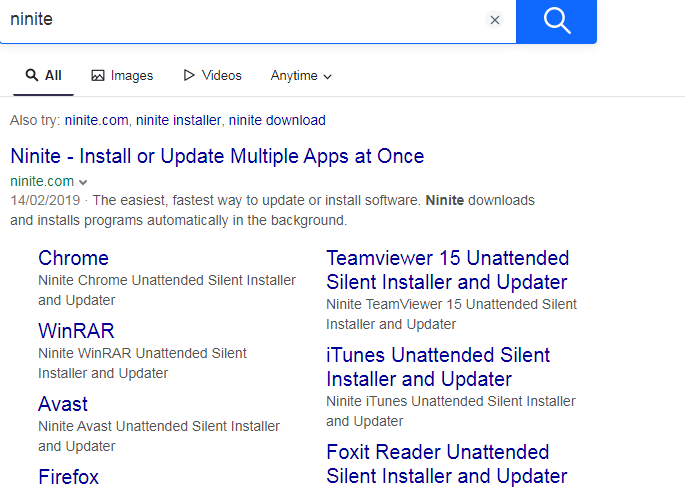Open the Teamviewer 15 Unattended Silent Installer link
The image size is (685, 487).
pos(447,270)
